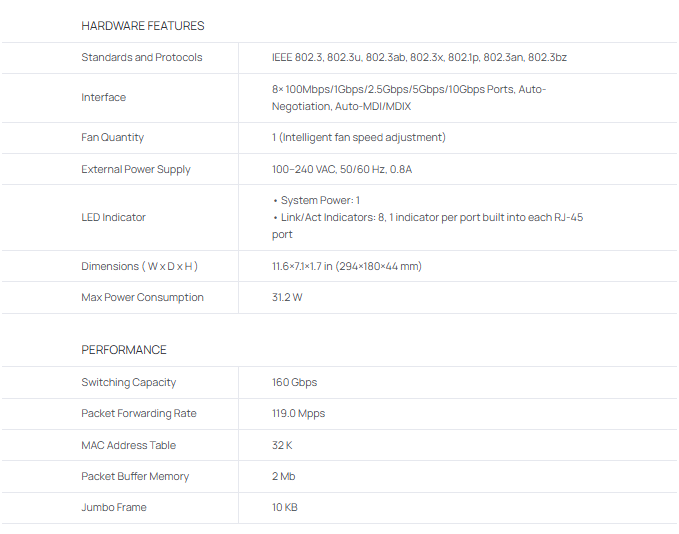Click the 8× multi-gigabit ports description
679x534 pixels.
point(409,97)
